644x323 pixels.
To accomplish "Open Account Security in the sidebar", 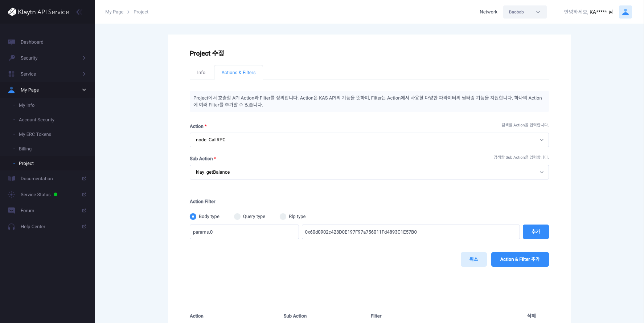I will [37, 120].
